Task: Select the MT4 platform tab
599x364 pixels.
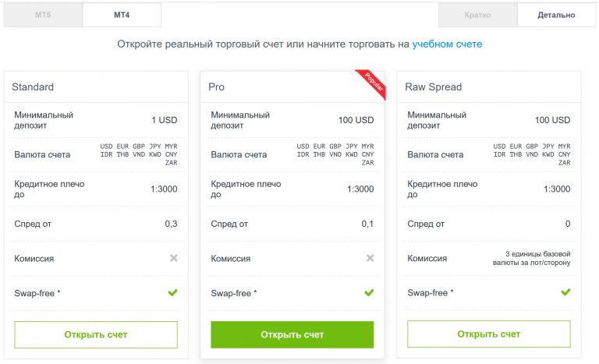Action: [121, 15]
